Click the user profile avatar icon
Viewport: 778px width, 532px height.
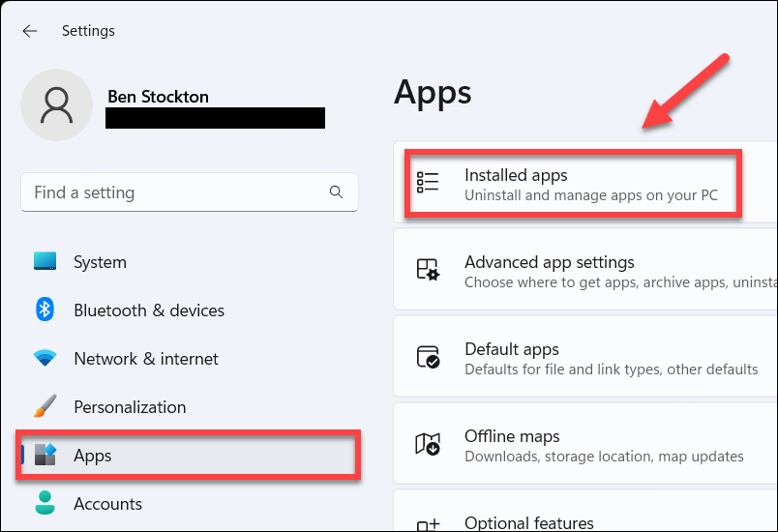point(57,105)
